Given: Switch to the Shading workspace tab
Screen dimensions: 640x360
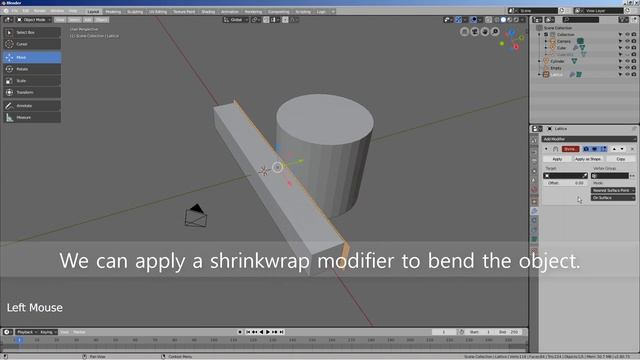Looking at the screenshot, I should 208,11.
